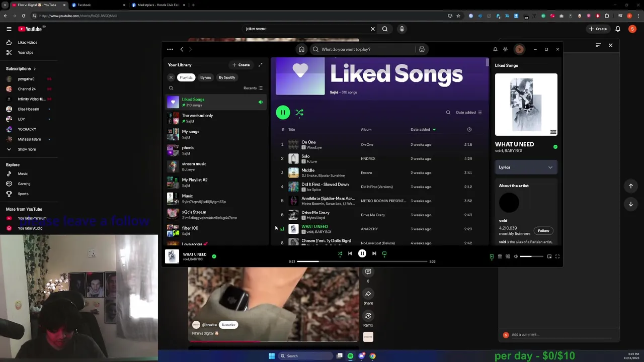Adjust Spotify volume slider
The image size is (644, 362).
[532, 257]
